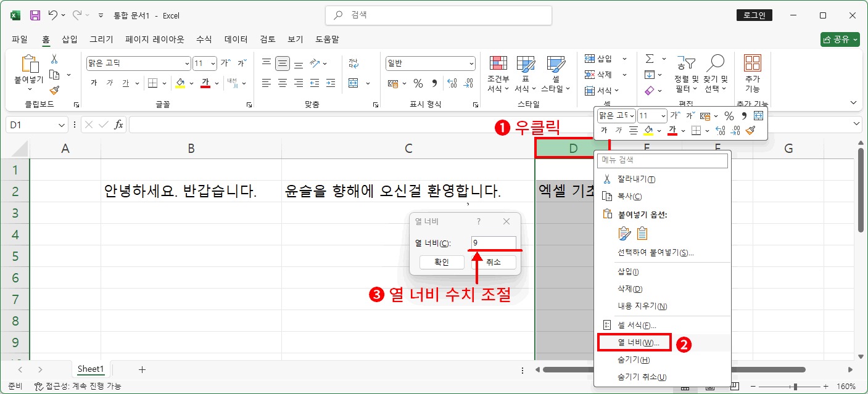Image resolution: width=868 pixels, height=394 pixels.
Task: Add a new sheet with the plus icon
Action: click(x=142, y=369)
